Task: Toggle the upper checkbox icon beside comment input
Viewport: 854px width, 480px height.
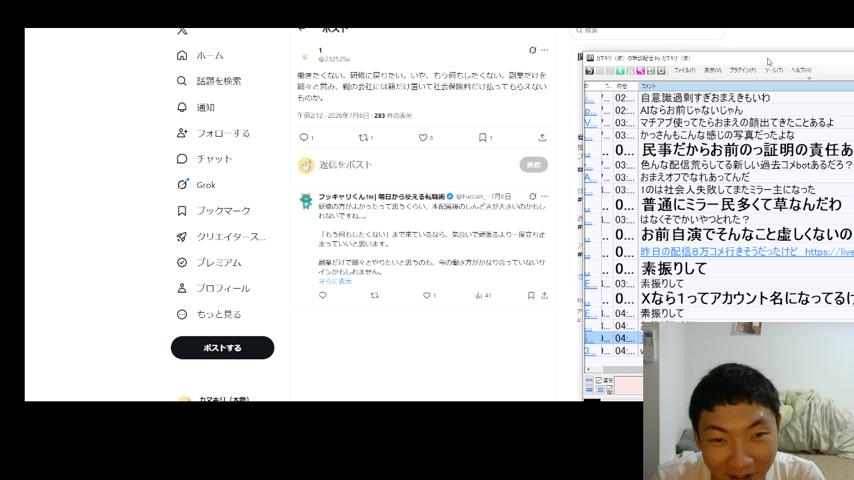Action: 599,380
